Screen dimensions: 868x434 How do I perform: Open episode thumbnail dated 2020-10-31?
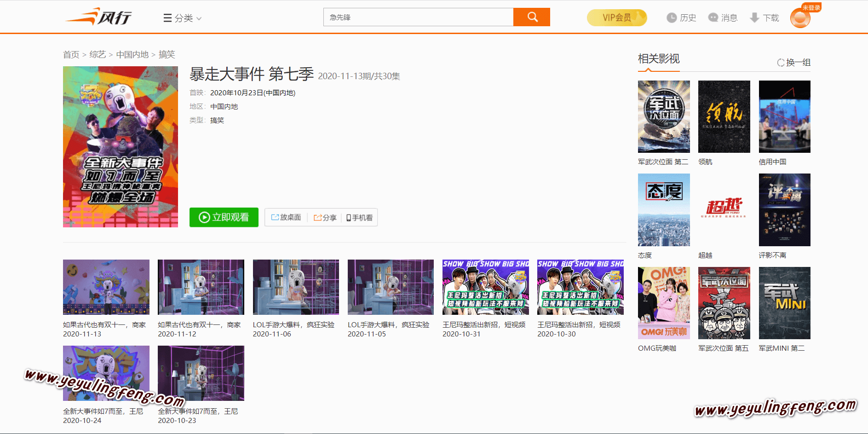486,287
